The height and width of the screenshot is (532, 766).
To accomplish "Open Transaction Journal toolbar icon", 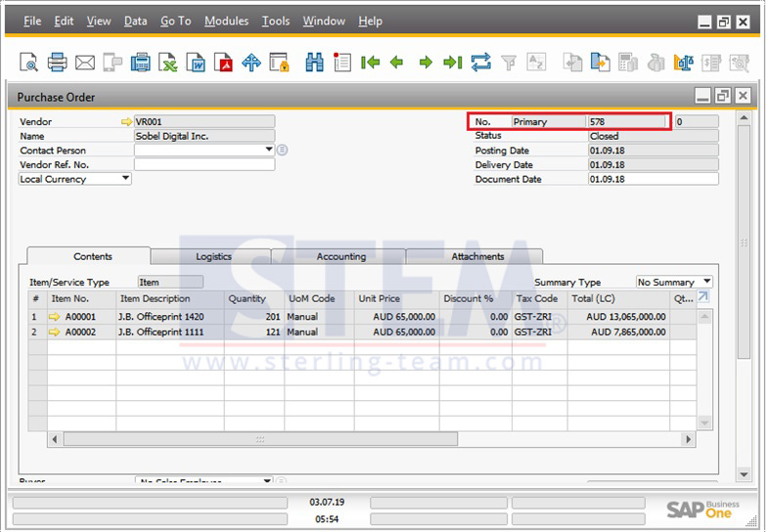I will click(711, 63).
